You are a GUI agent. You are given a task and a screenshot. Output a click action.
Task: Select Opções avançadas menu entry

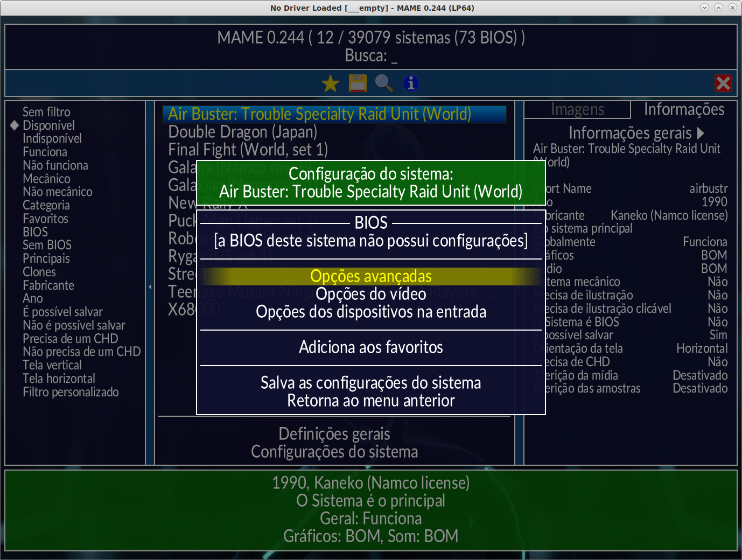coord(371,276)
